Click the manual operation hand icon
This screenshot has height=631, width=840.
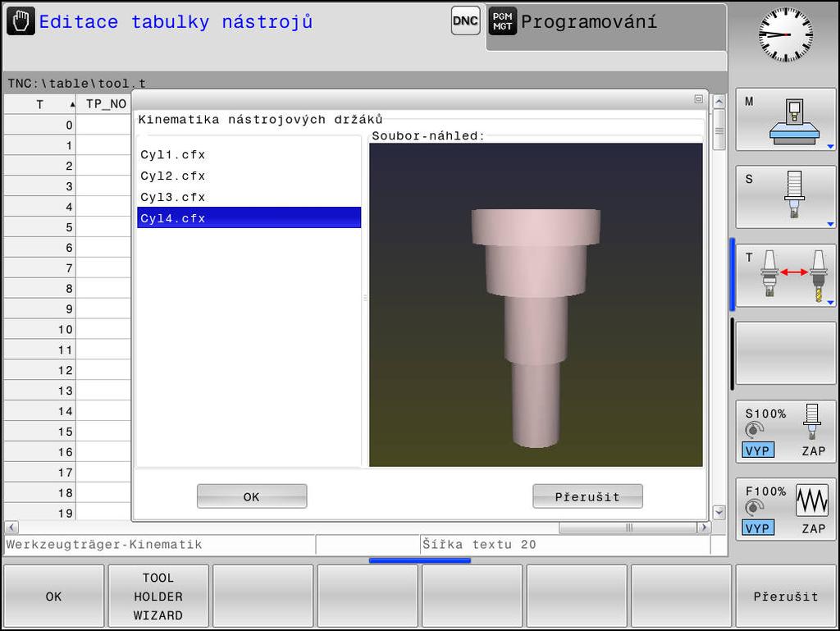(21, 21)
